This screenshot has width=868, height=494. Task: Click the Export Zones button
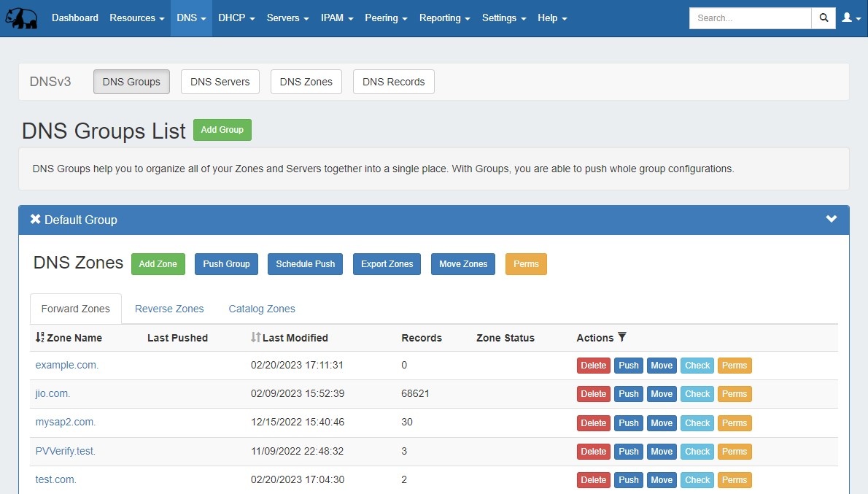click(387, 264)
